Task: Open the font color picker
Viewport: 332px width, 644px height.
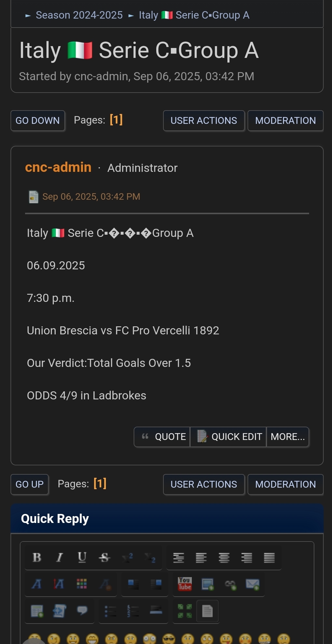Action: click(x=82, y=584)
